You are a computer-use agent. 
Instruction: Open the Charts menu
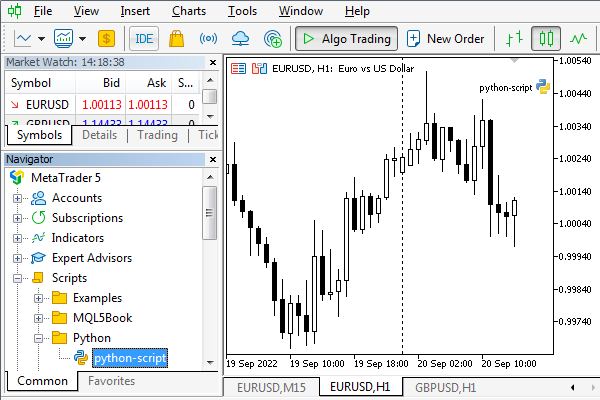pyautogui.click(x=189, y=11)
